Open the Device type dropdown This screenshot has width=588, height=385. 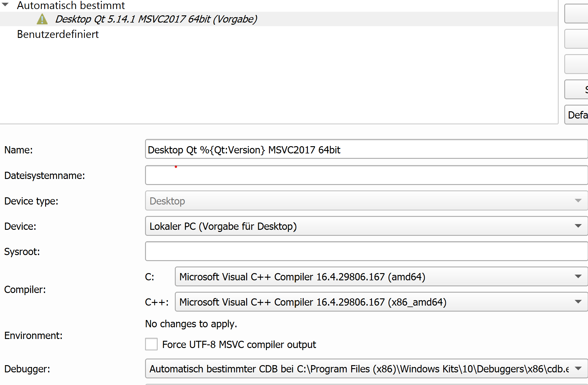point(366,201)
